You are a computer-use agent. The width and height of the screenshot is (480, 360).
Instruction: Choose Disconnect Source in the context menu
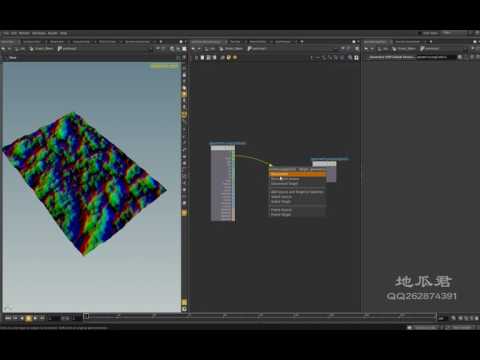pos(297,179)
